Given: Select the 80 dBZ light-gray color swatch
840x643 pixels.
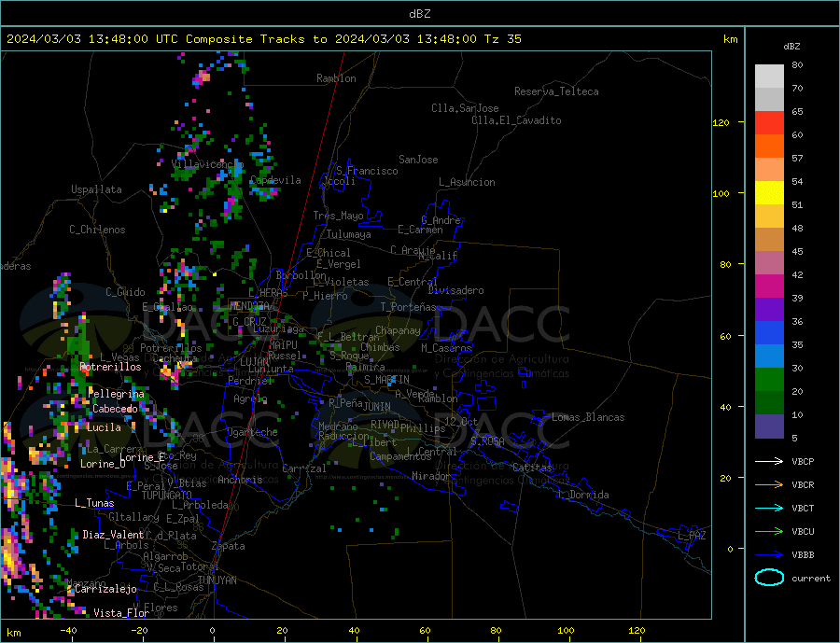Looking at the screenshot, I should (769, 77).
